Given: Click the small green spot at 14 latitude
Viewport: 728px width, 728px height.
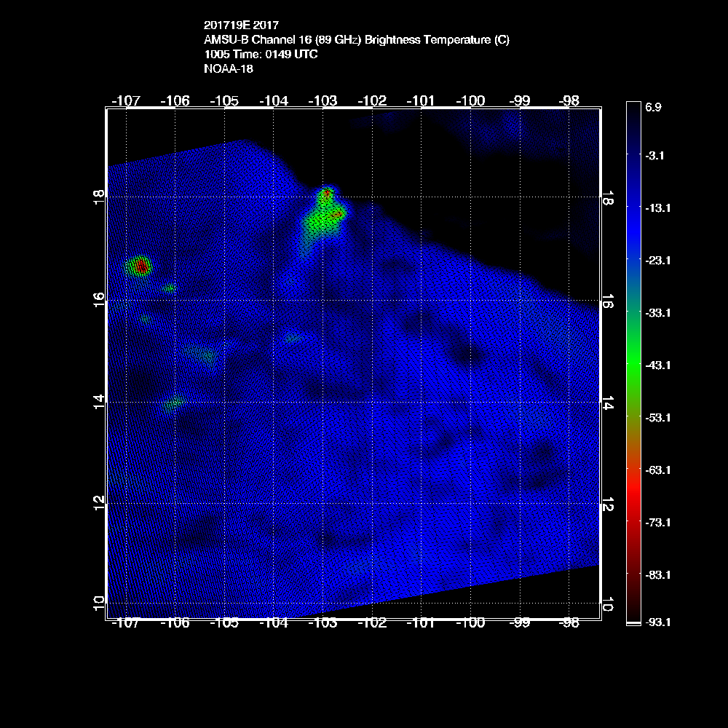Looking at the screenshot, I should pos(173,402).
